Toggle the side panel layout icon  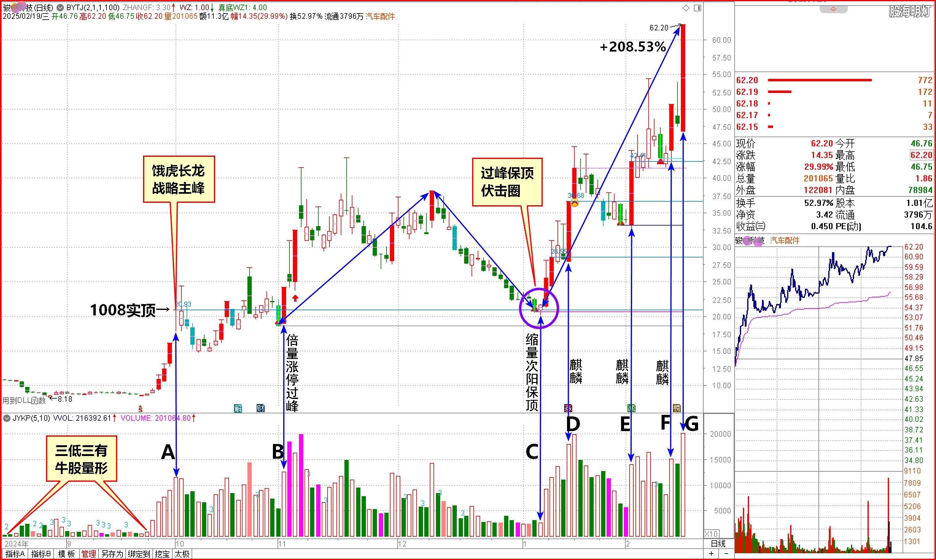point(697,8)
